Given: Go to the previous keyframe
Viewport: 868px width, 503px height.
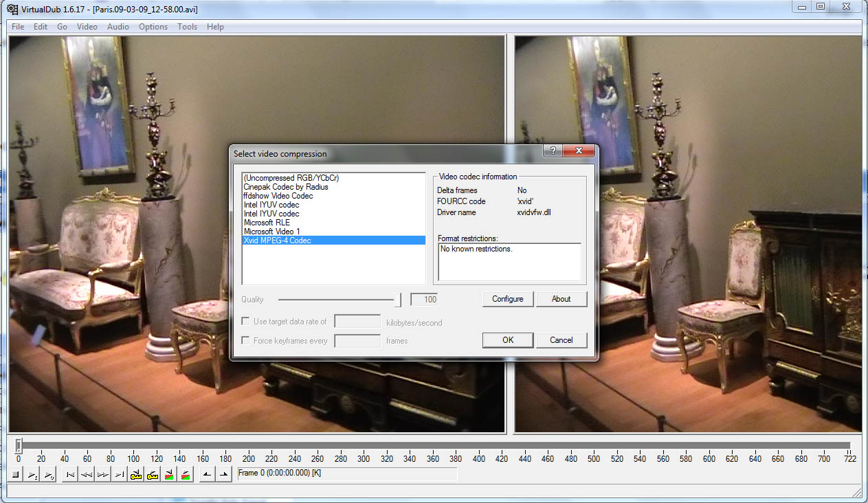Looking at the screenshot, I should coord(135,475).
